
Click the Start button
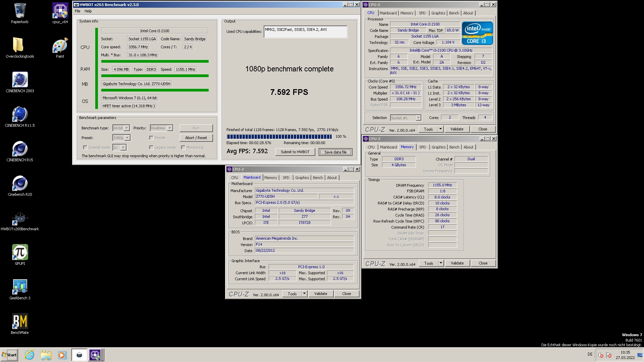[x=9, y=355]
